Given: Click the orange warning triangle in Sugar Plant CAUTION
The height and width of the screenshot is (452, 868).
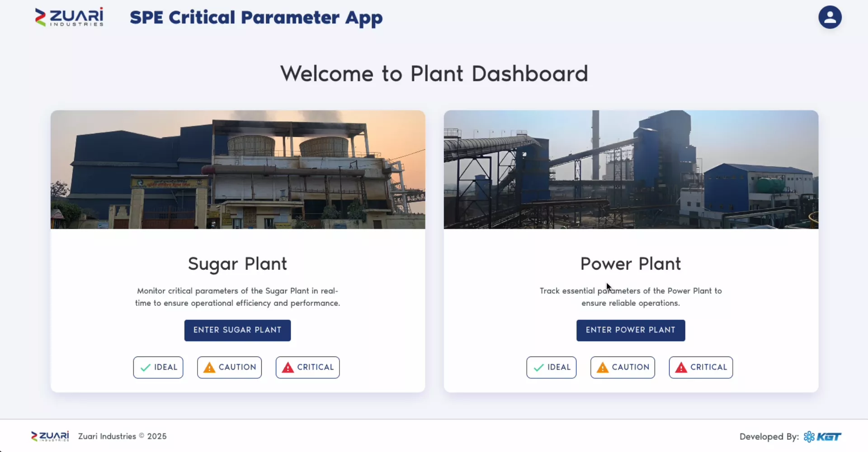Looking at the screenshot, I should coord(209,367).
